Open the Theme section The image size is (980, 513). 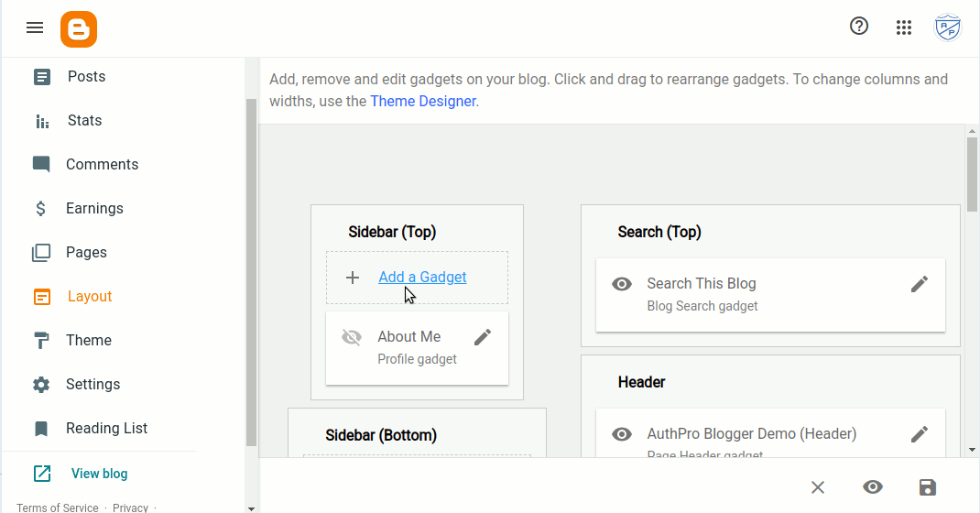tap(88, 341)
